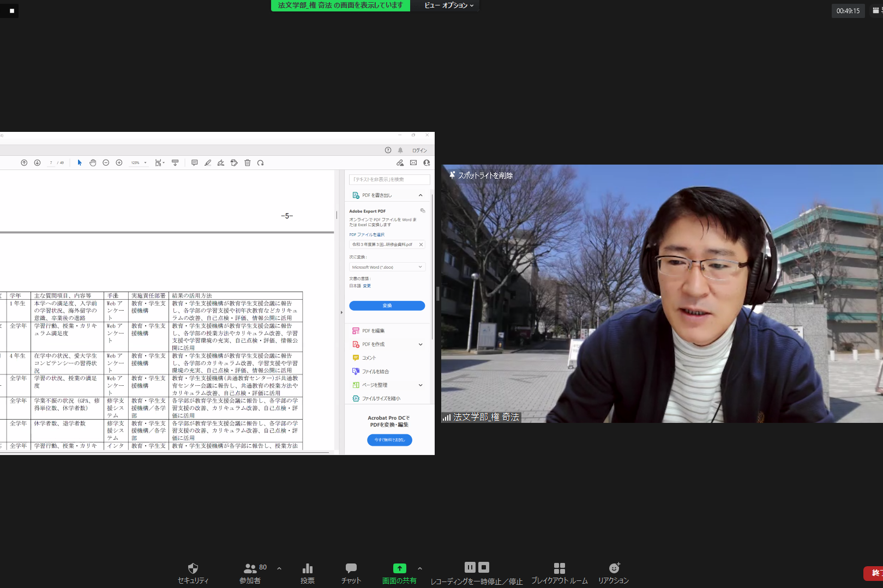Screen dimensions: 883x588
Task: Click the add person share icon
Action: click(x=427, y=163)
